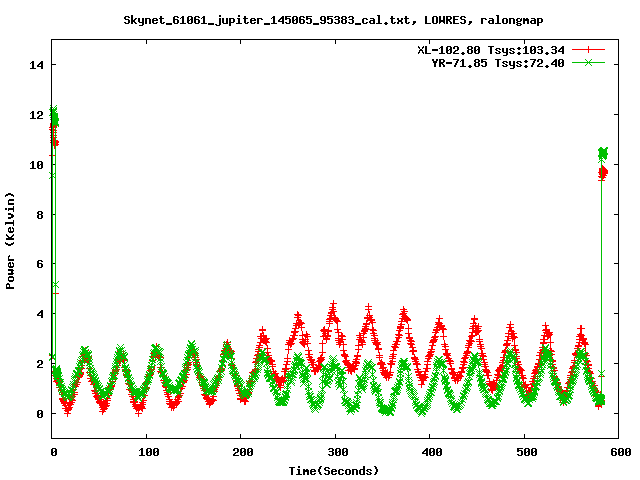Click the 200 tick label on the x-axis

pyautogui.click(x=241, y=452)
